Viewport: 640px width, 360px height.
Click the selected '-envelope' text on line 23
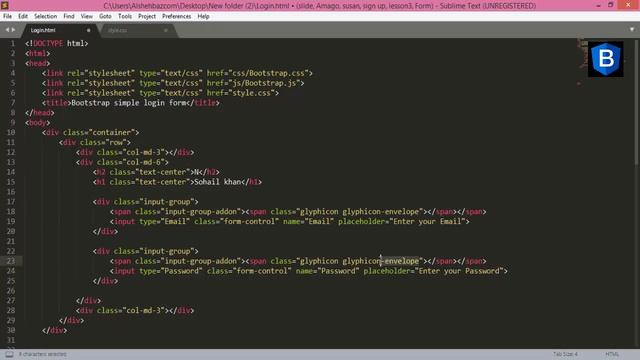400,261
